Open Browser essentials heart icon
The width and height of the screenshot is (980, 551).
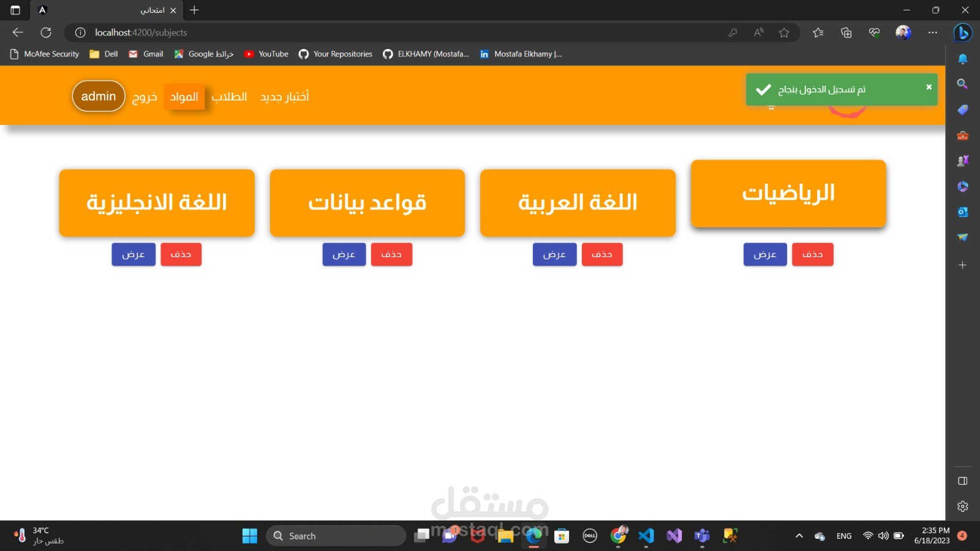(875, 32)
